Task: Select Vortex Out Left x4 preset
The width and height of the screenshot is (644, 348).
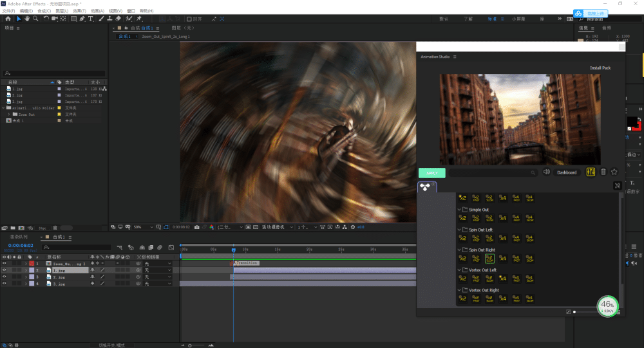Action: [x=503, y=279]
